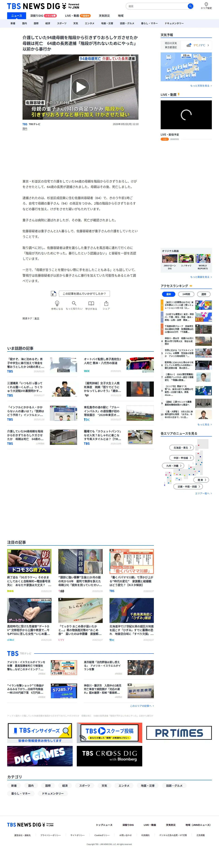This screenshot has width=219, height=868.
Task: Select ドキュメンタリー in the sub-navigation bar
Action: click(174, 24)
